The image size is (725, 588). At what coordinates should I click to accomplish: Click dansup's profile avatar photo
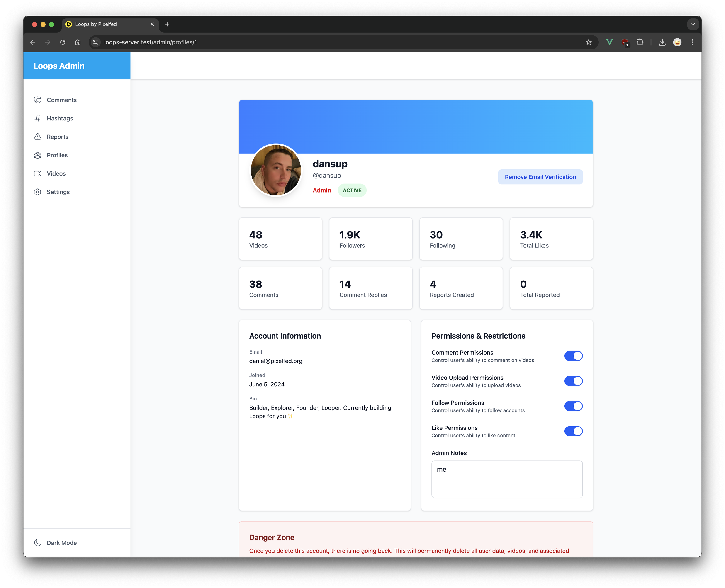pyautogui.click(x=276, y=170)
